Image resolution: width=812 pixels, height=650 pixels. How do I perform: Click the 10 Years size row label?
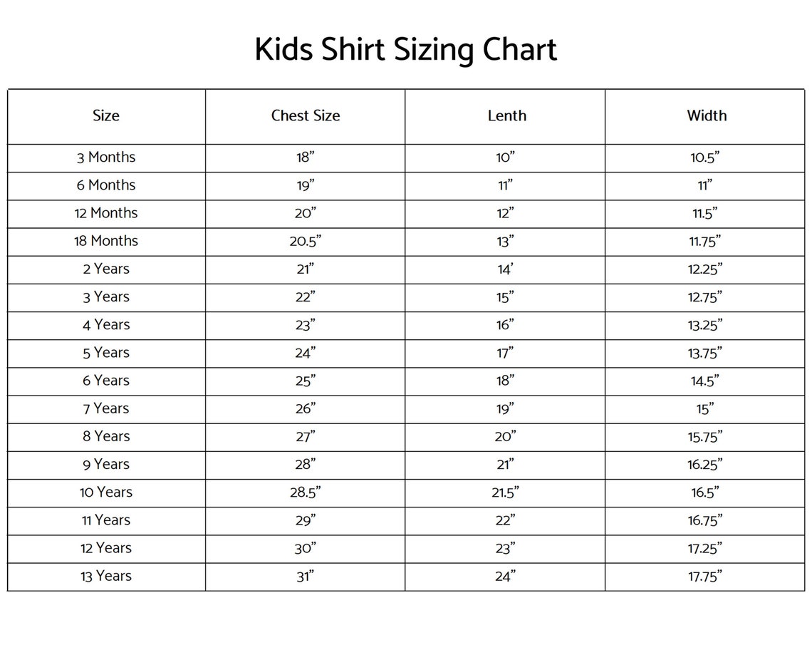(x=106, y=492)
